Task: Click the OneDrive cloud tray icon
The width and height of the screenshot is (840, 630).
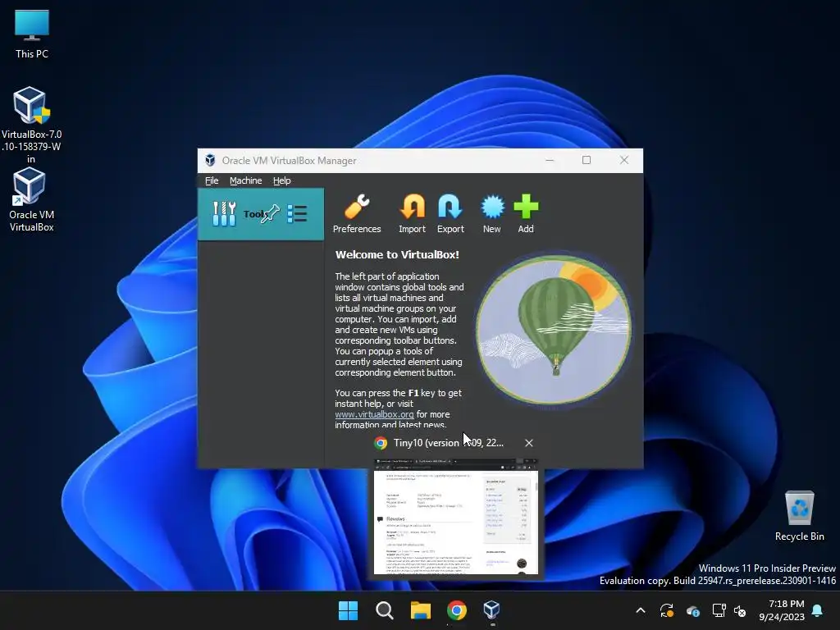Action: pyautogui.click(x=693, y=610)
